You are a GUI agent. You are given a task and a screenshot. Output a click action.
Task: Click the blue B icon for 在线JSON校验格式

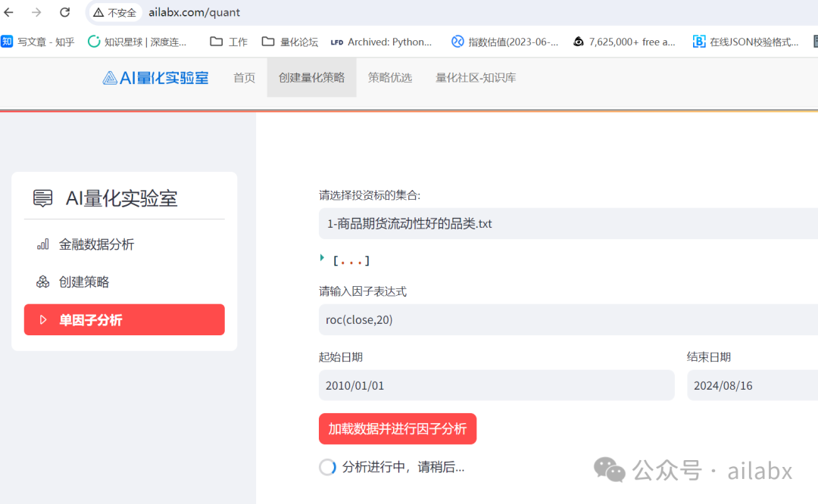click(x=698, y=42)
